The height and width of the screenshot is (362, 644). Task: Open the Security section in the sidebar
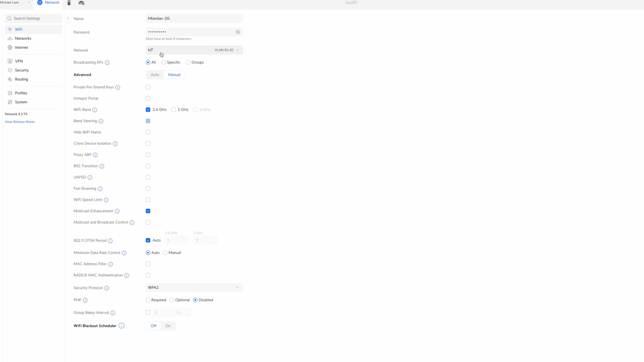tap(21, 70)
